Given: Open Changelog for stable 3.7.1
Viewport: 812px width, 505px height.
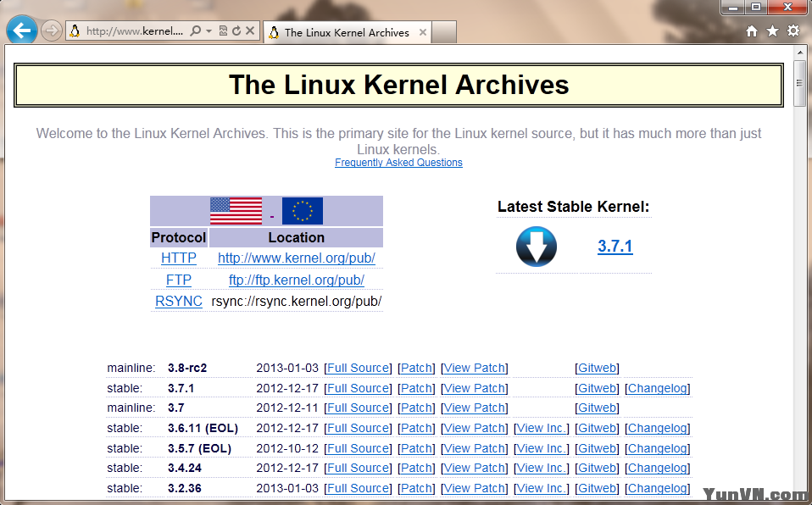Looking at the screenshot, I should (x=658, y=388).
